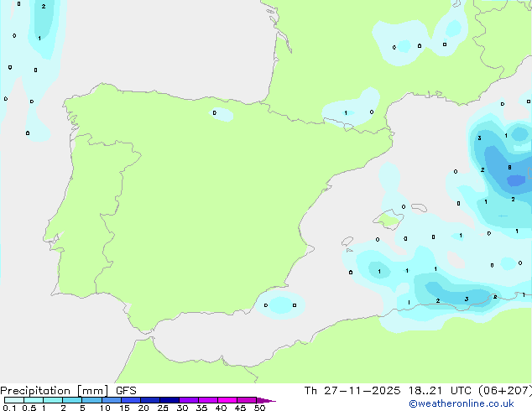Viewport: 532px width, 411px height.
Task: Click the 0.5–1 mm legend color swatch
Action: [x=34, y=400]
